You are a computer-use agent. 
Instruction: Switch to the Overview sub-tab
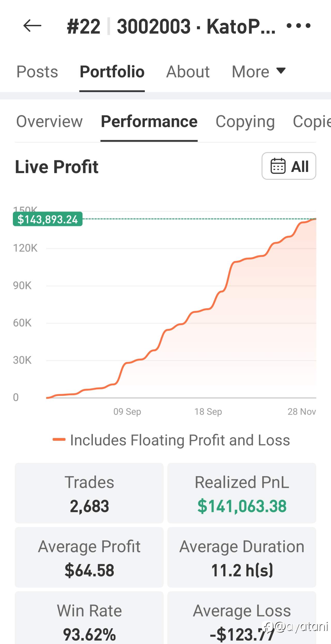(x=49, y=121)
